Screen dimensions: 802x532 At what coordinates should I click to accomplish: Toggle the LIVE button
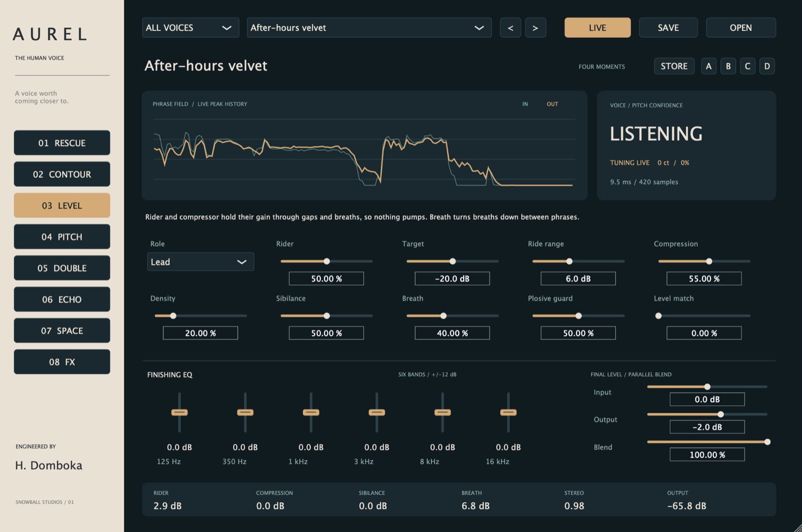(x=597, y=28)
